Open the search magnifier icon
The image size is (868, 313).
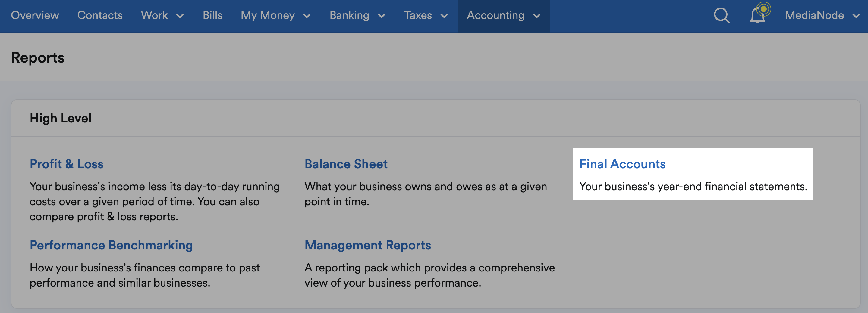pyautogui.click(x=722, y=15)
